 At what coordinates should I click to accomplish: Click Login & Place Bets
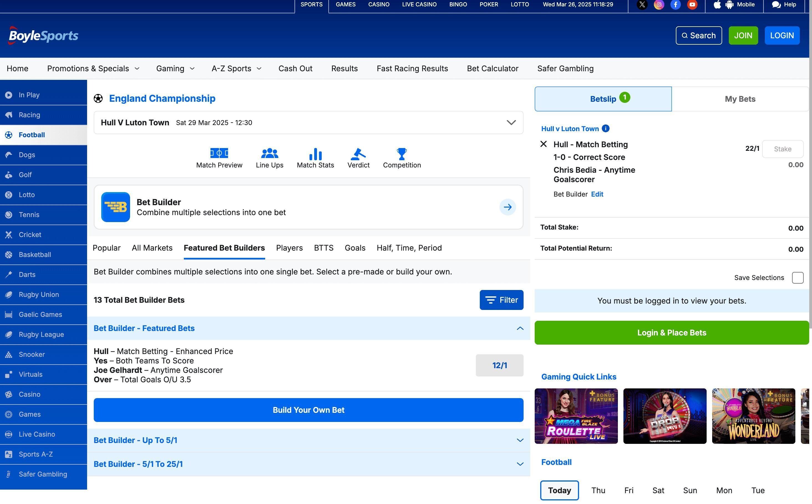[x=672, y=333]
